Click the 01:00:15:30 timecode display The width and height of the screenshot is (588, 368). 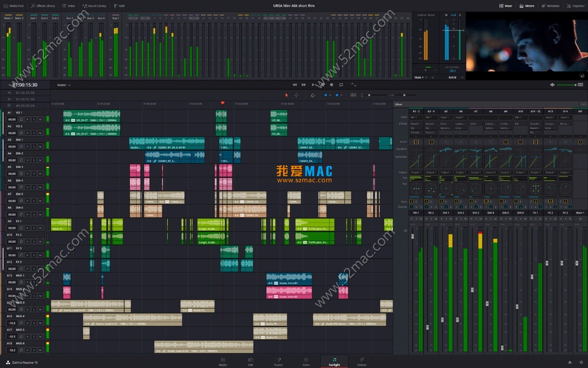pos(25,85)
